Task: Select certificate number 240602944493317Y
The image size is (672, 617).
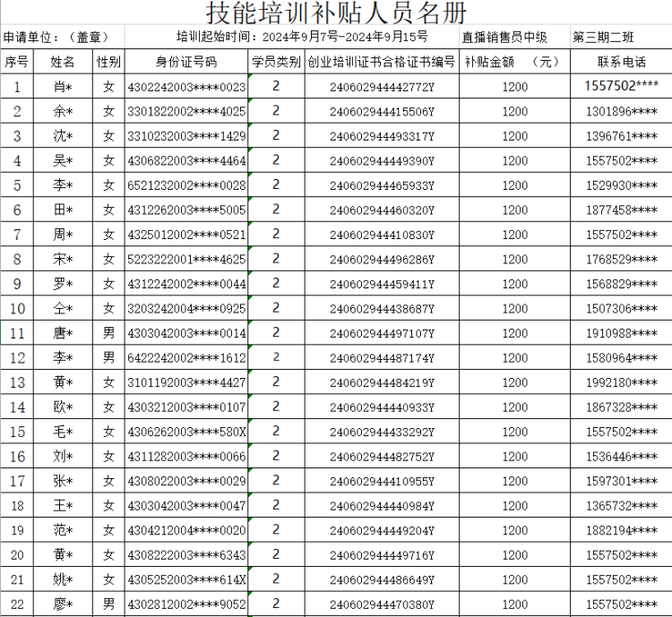Action: pyautogui.click(x=382, y=136)
